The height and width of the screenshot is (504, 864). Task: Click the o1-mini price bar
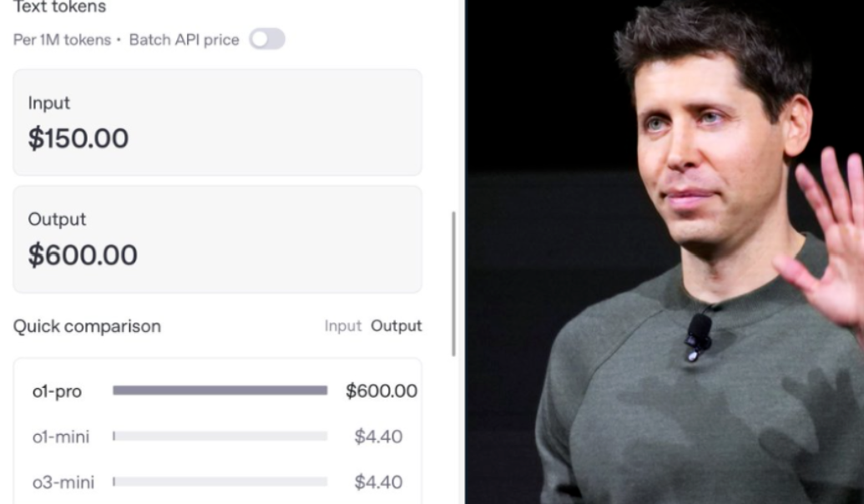pos(220,436)
